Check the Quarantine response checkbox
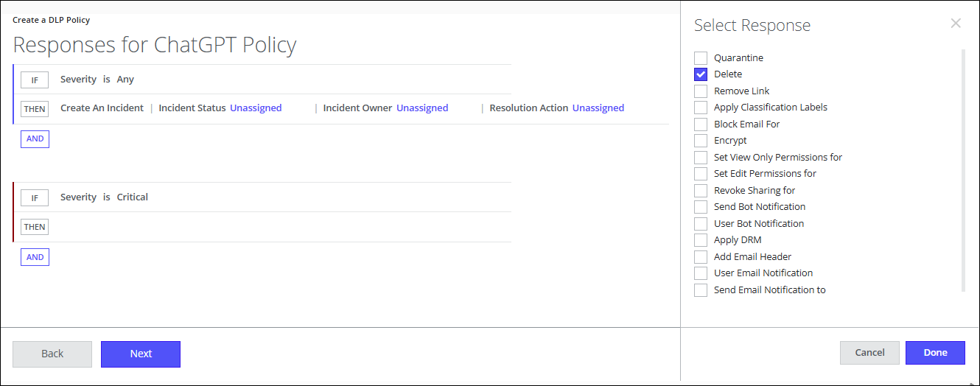Screen dimensions: 980x386 click(x=701, y=57)
